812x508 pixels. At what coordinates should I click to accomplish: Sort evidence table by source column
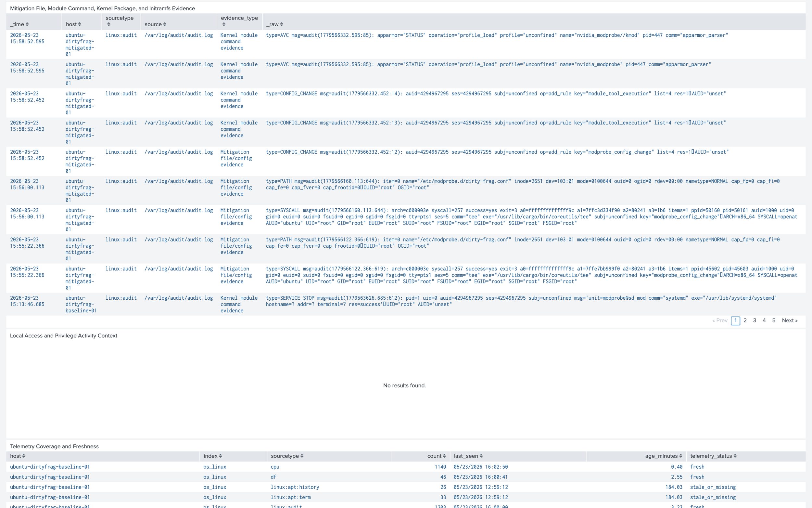[x=156, y=24]
